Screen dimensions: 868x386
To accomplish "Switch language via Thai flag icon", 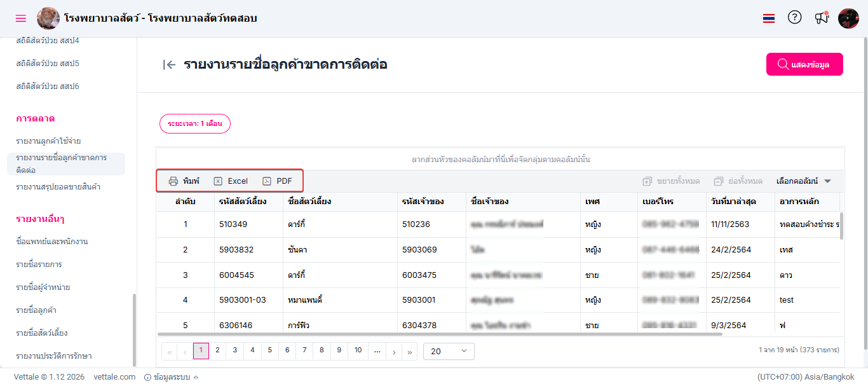I will (769, 18).
